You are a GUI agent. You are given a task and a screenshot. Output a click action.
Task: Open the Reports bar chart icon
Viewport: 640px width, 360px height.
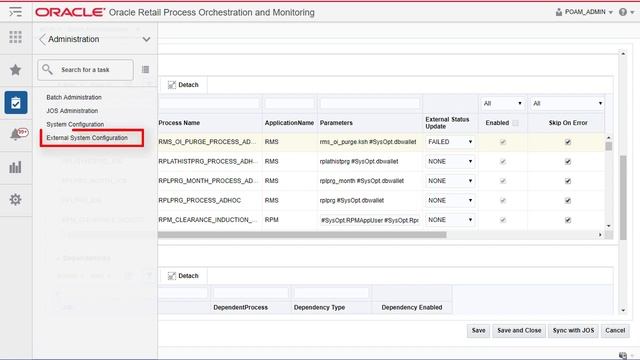coord(16,167)
